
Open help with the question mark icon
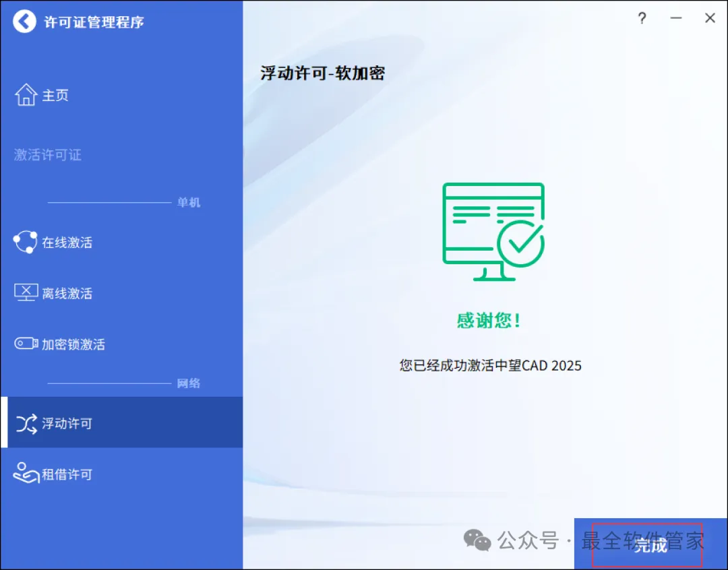pyautogui.click(x=642, y=18)
